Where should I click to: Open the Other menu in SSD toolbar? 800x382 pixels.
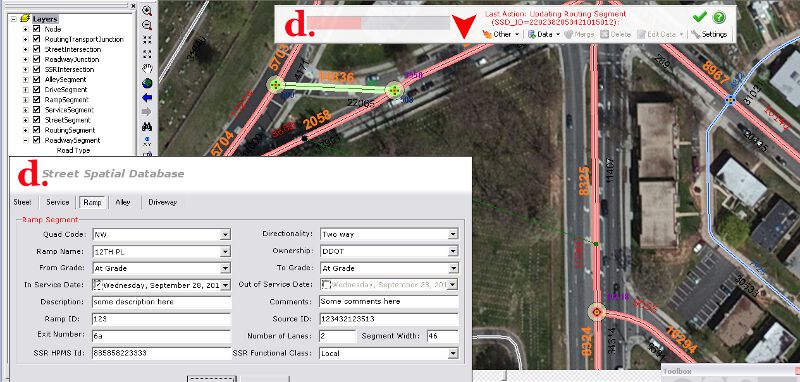501,35
